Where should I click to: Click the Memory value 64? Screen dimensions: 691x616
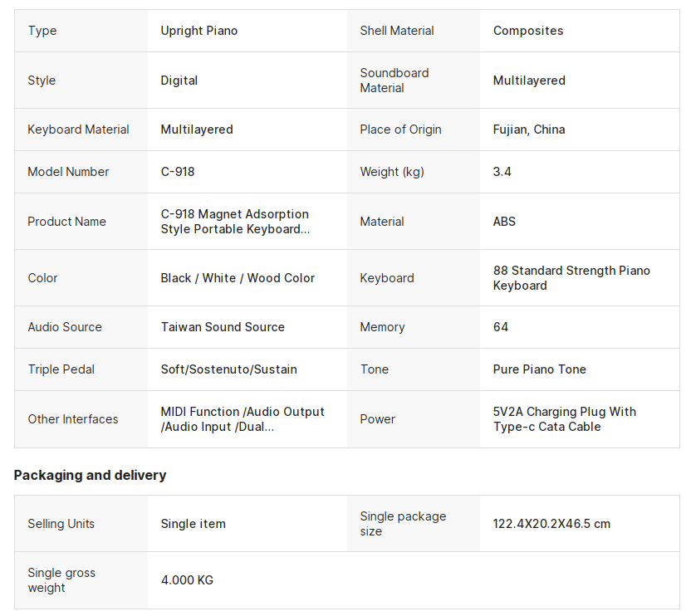[x=501, y=327]
